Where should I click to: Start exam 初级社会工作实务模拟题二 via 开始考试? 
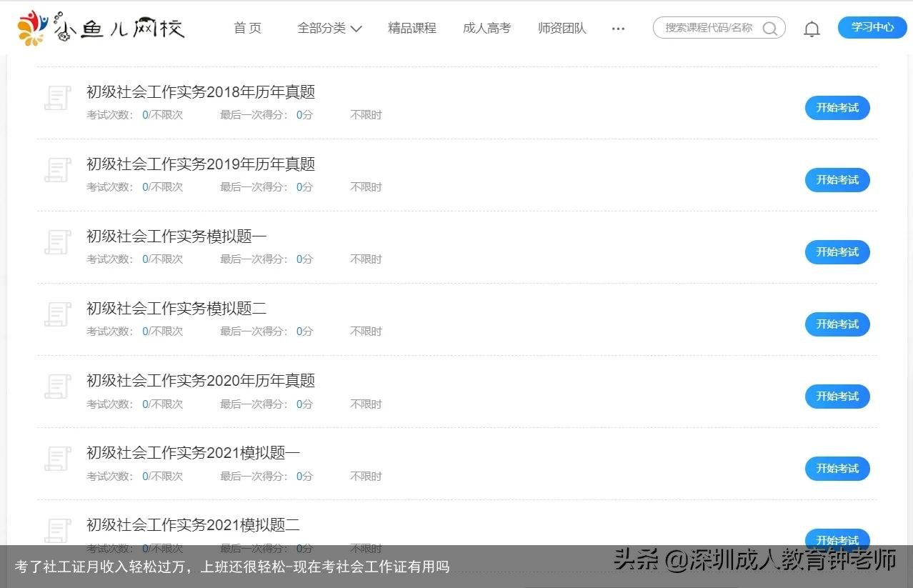click(837, 324)
